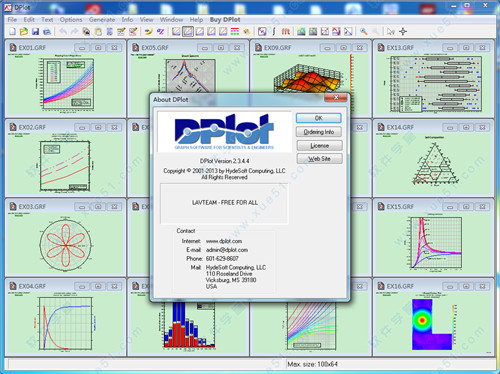Click the blue magnifier zoom-in icon

point(363,31)
